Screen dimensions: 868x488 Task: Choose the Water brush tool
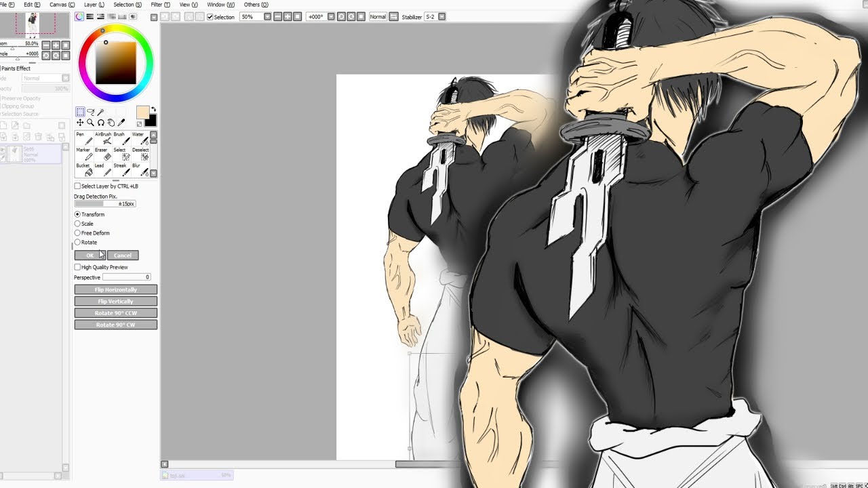pyautogui.click(x=140, y=138)
